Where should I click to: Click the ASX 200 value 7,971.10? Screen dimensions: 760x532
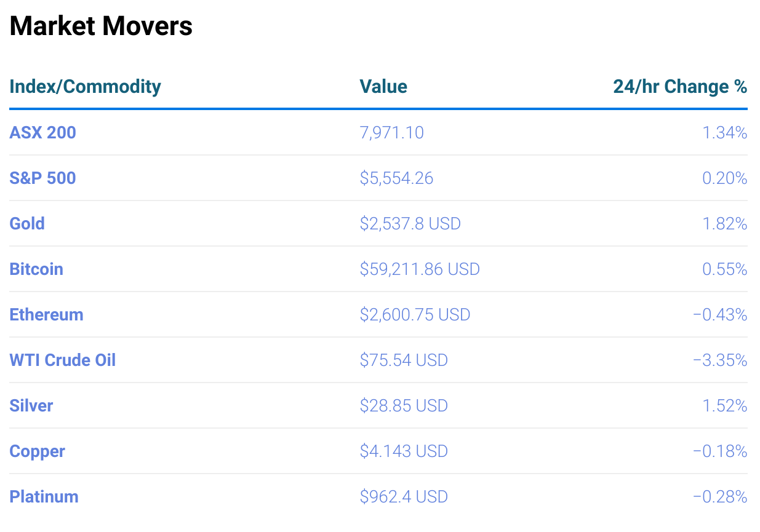tap(392, 132)
